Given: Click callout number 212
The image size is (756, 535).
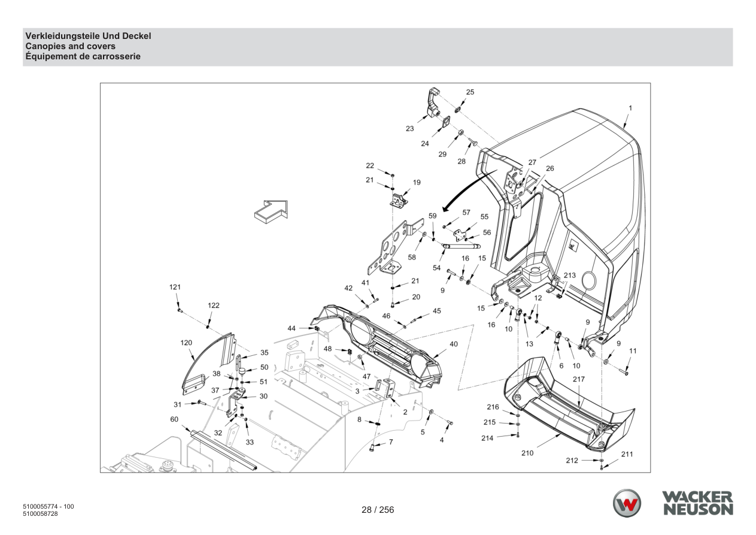Looking at the screenshot, I should (x=572, y=461).
